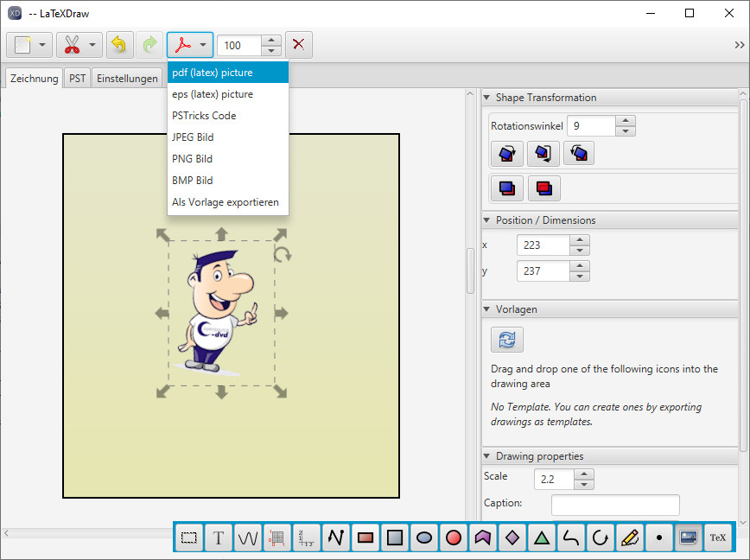Screen dimensions: 750x560
Task: Bring shape to foreground with blue-front icon
Action: (x=506, y=188)
